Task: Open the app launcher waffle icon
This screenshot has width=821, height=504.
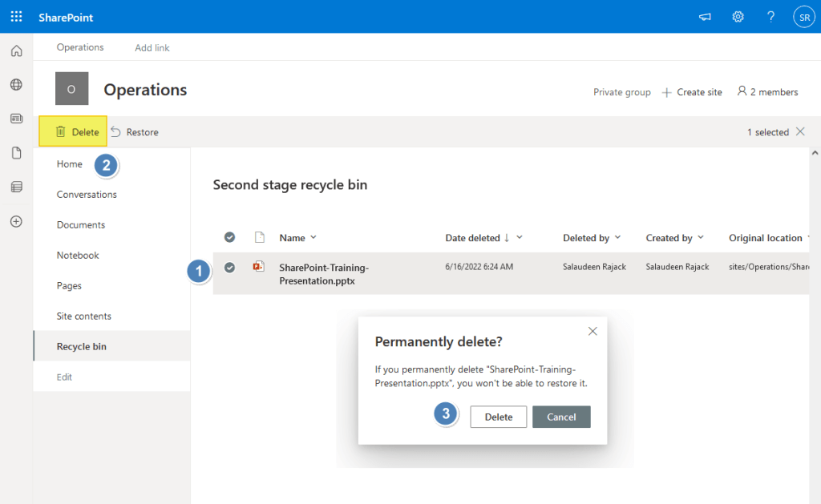Action: tap(16, 17)
